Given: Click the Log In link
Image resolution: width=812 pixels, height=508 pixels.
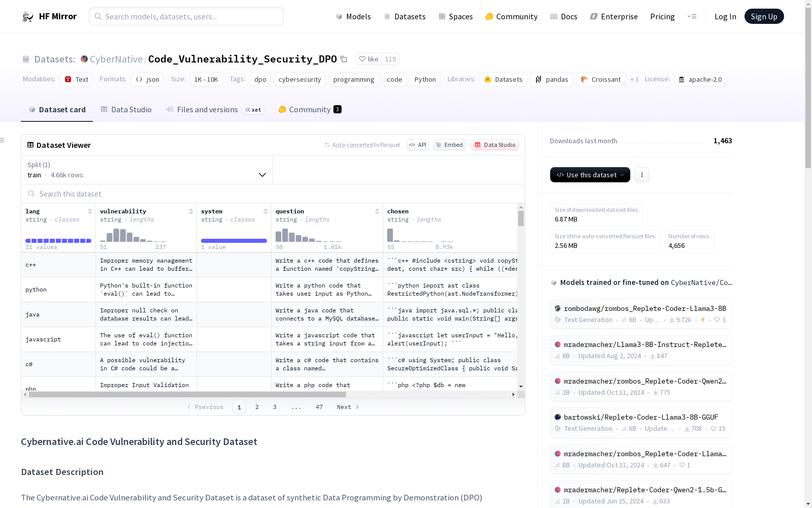Looking at the screenshot, I should tap(725, 17).
